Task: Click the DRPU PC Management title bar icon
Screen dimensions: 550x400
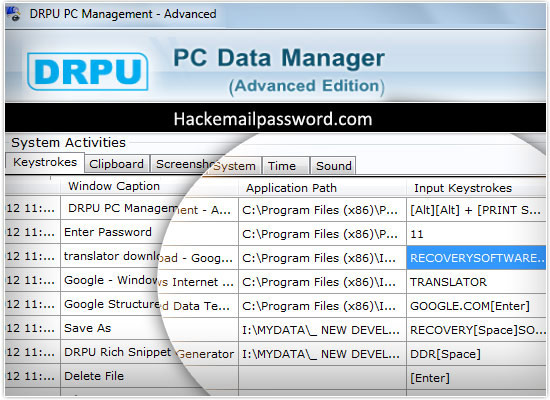Action: (13, 13)
